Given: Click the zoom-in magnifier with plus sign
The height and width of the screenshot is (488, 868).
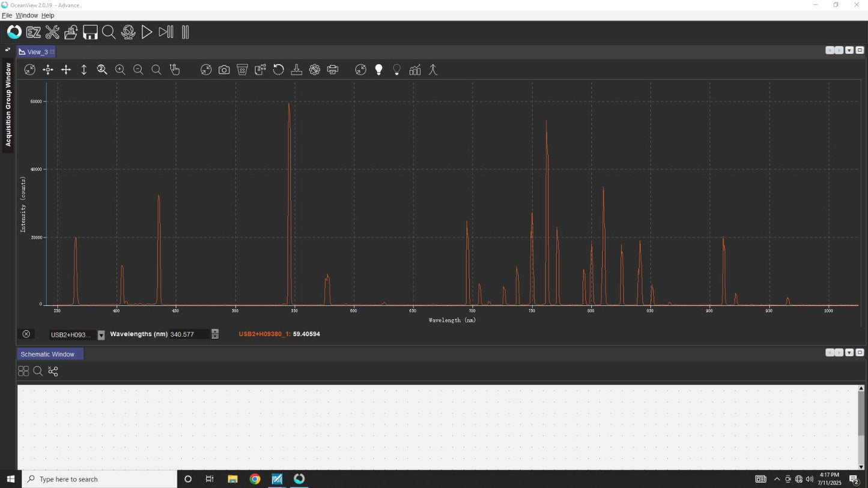Looking at the screenshot, I should pos(120,70).
